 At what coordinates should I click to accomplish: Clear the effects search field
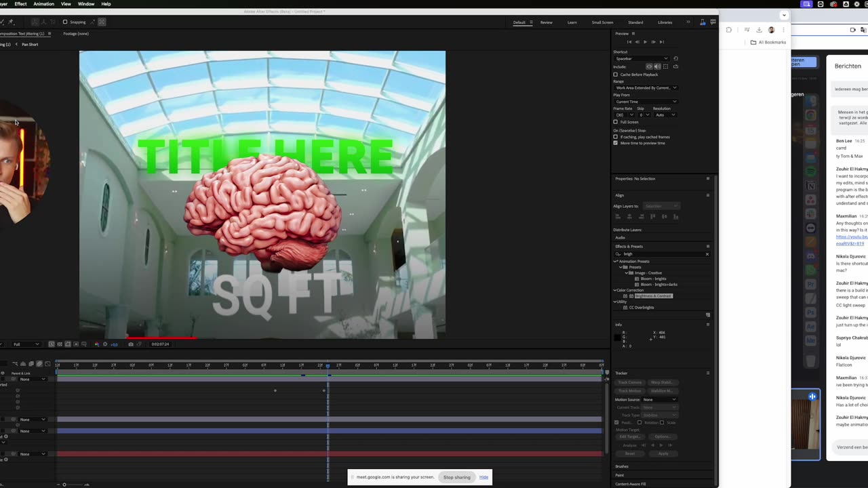coord(707,254)
